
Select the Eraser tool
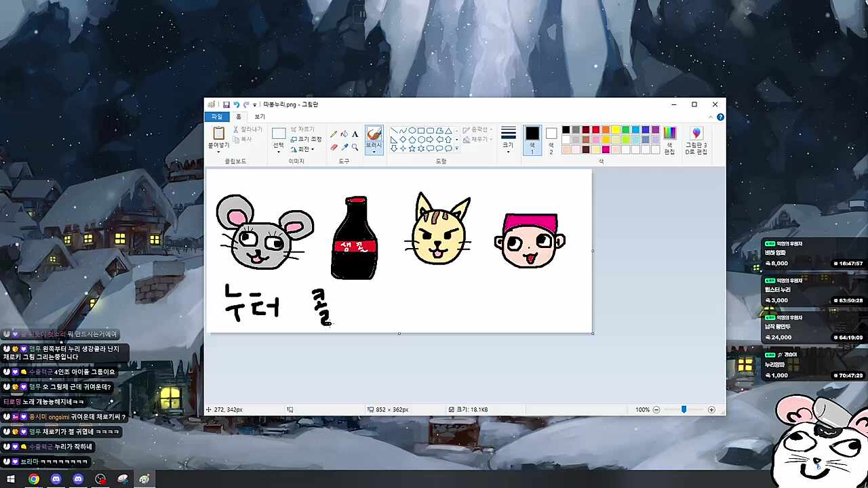334,147
